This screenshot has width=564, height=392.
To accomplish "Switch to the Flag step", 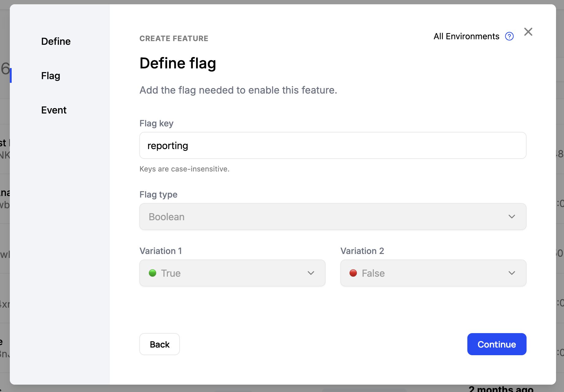I will click(50, 76).
